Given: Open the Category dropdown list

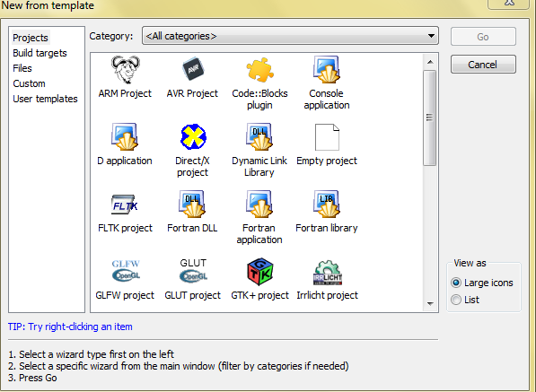Looking at the screenshot, I should (x=290, y=36).
